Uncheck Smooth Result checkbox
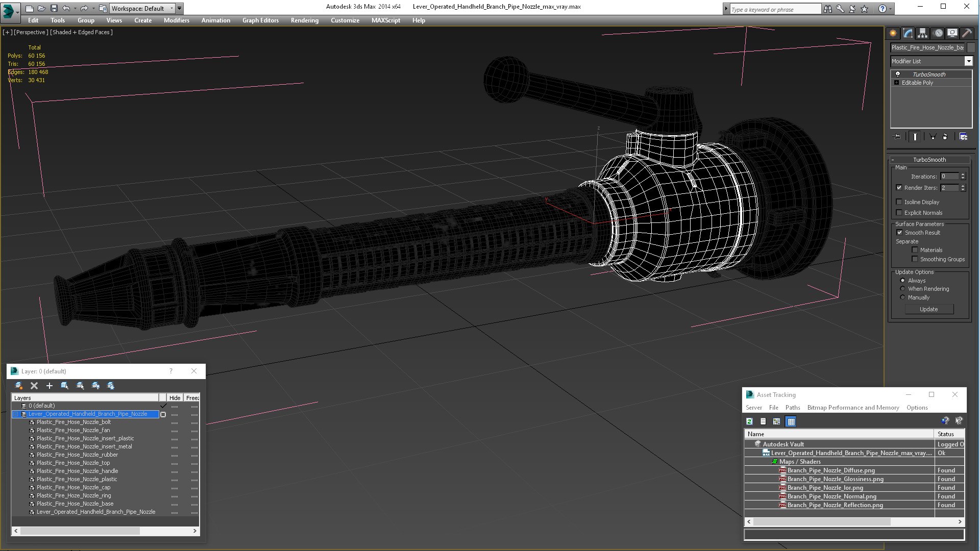This screenshot has height=551, width=980. (899, 233)
